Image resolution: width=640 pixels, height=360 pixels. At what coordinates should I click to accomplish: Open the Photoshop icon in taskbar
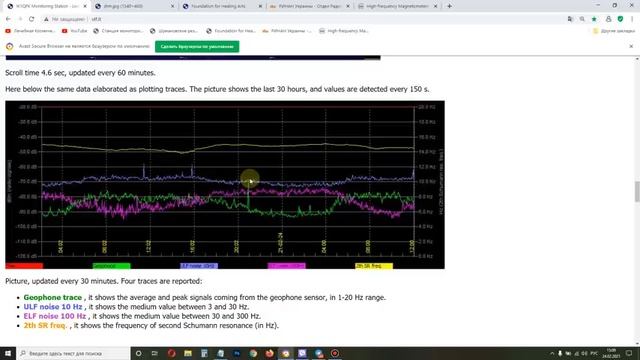[x=237, y=353]
